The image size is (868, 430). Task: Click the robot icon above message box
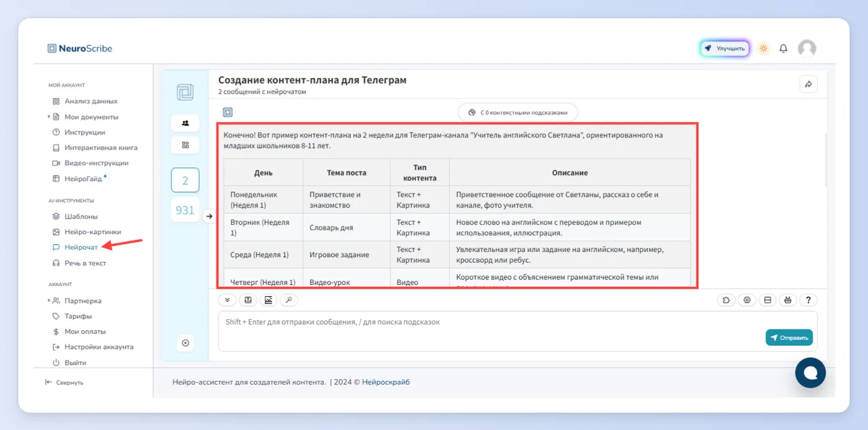coord(788,300)
